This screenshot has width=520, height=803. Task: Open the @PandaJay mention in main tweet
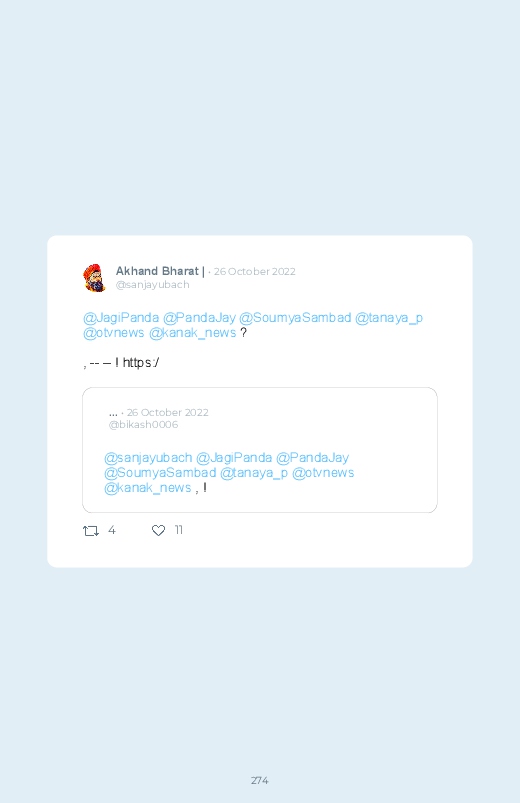(x=199, y=318)
